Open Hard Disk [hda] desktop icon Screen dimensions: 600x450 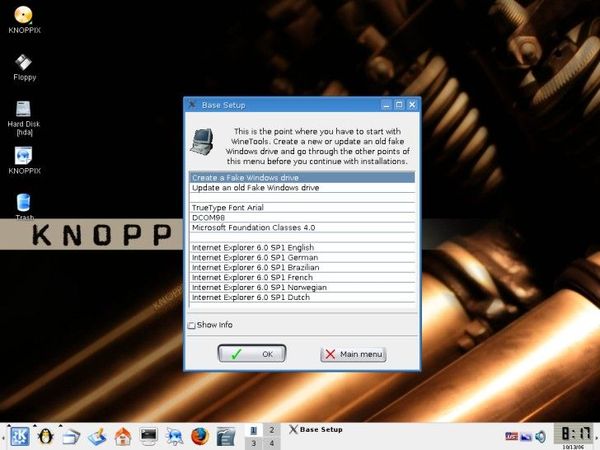[x=24, y=110]
